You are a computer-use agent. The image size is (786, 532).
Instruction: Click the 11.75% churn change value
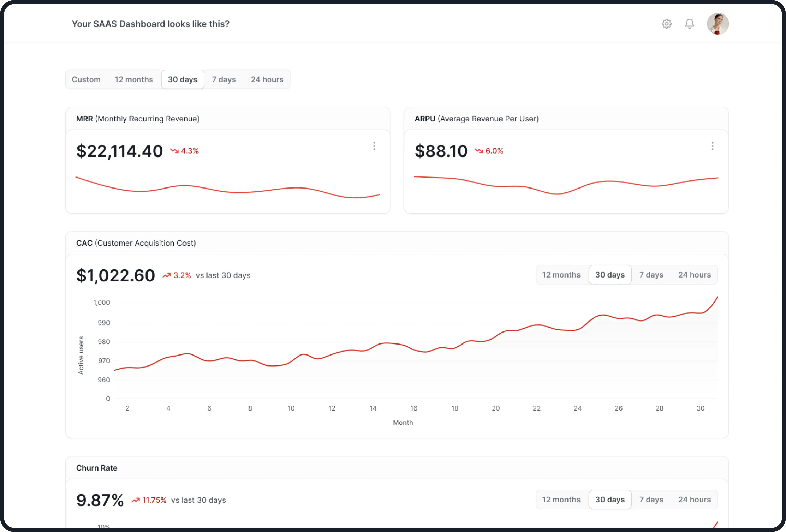154,500
